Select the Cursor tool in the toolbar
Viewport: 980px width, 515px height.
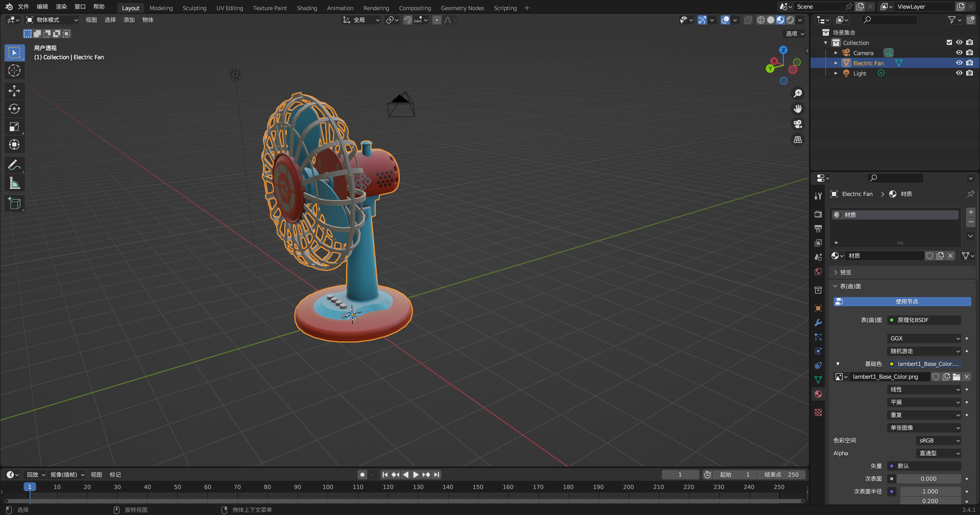14,70
